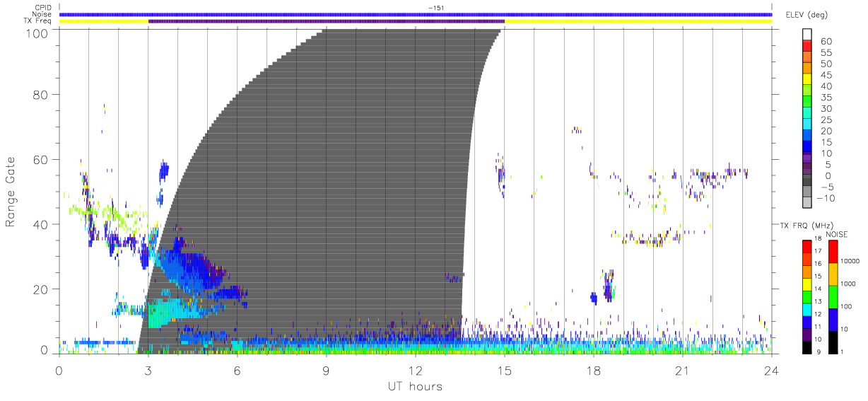Click the blue Noise strip above the plot
The height and width of the screenshot is (401, 868).
pyautogui.click(x=416, y=14)
